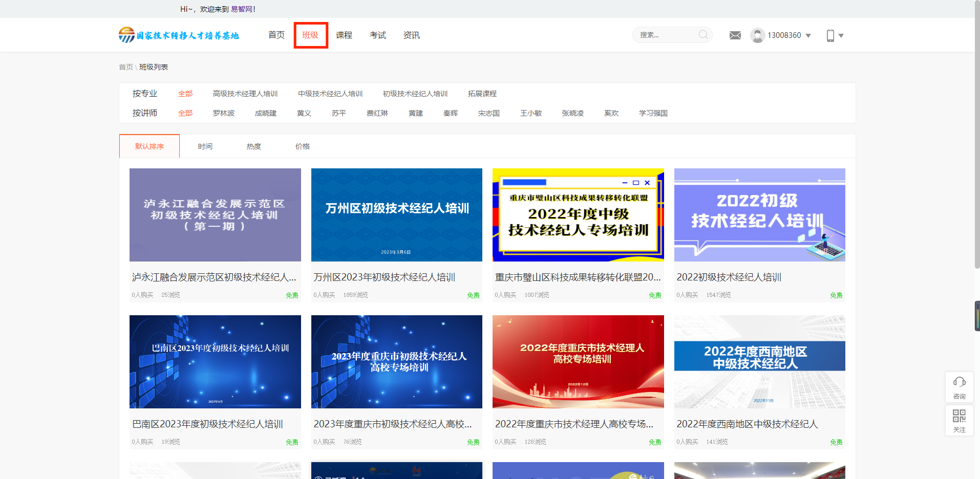The image size is (980, 479).
Task: Sort by 价格 tab
Action: point(303,146)
